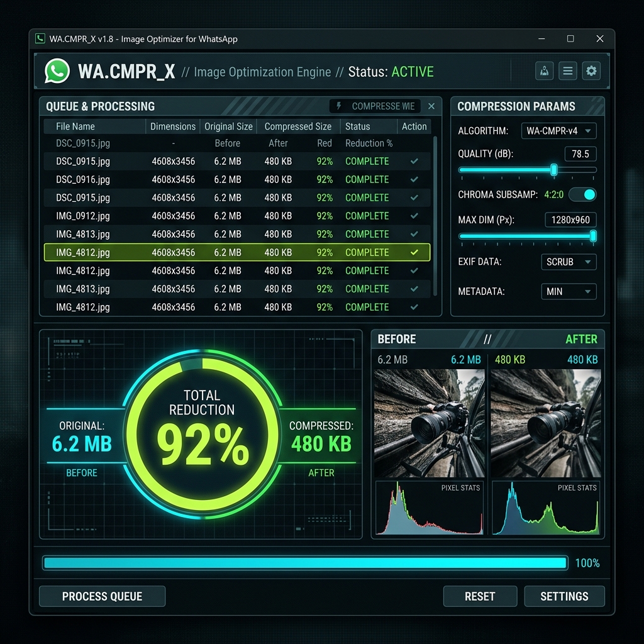Click the Max Dim field showing 1280x960
The image size is (644, 644).
click(570, 219)
